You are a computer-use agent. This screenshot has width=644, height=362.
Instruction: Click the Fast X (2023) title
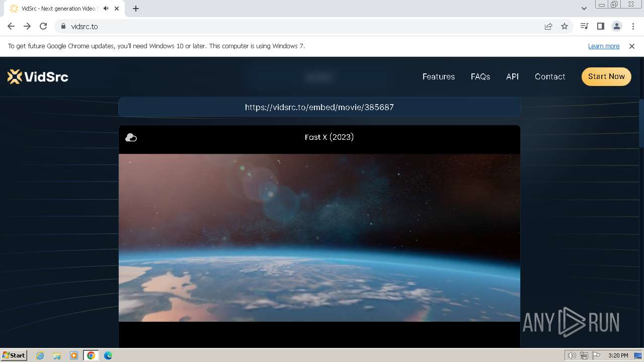[329, 137]
